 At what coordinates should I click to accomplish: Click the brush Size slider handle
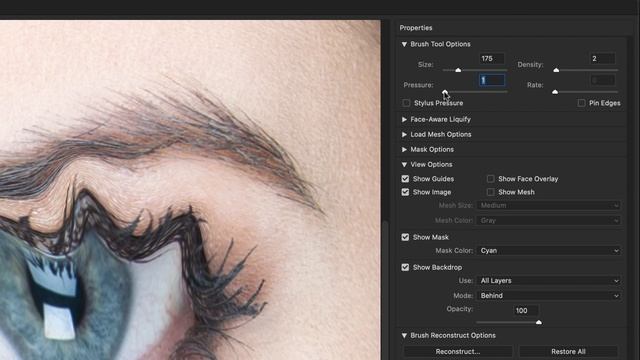click(458, 70)
